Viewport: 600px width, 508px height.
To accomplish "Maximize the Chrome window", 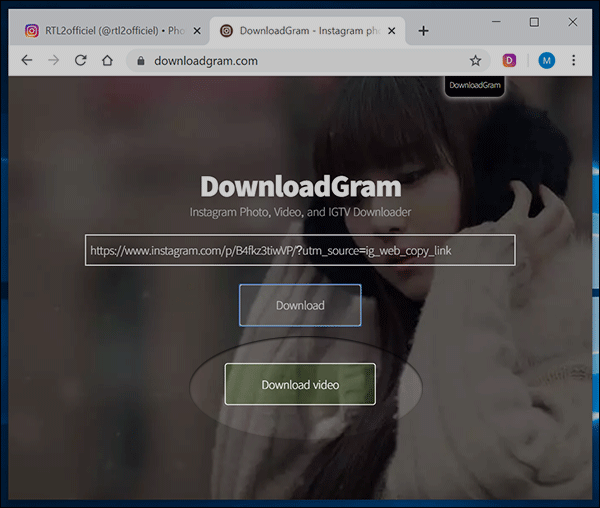I will (534, 22).
